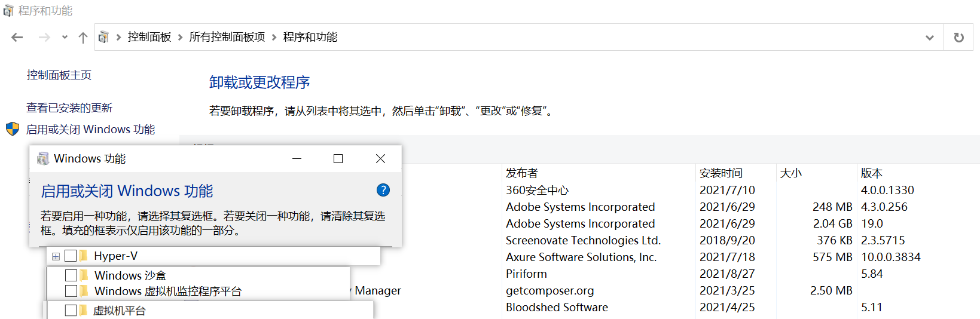Click the version 10.0.0.3834 cell
This screenshot has height=319, width=980.
[x=891, y=257]
